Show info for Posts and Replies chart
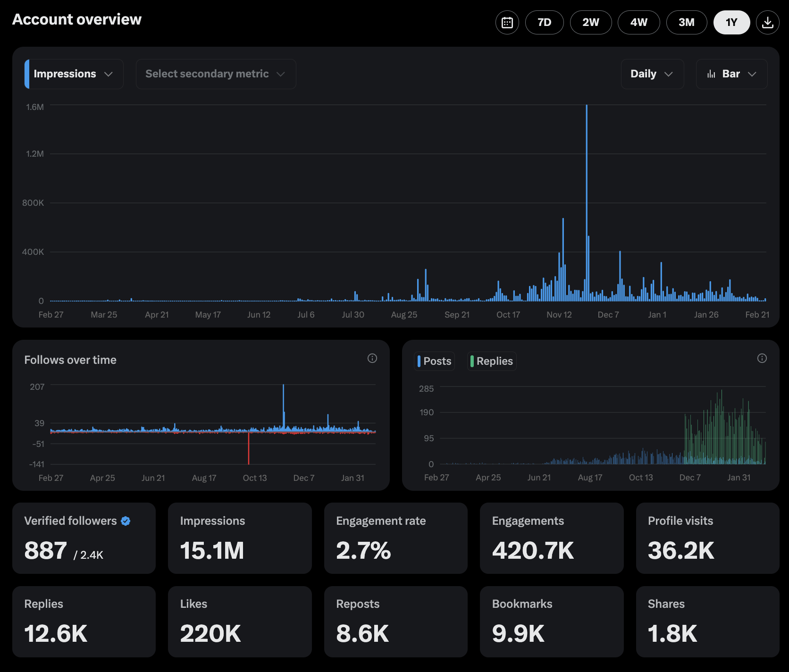This screenshot has width=789, height=672. click(x=762, y=359)
